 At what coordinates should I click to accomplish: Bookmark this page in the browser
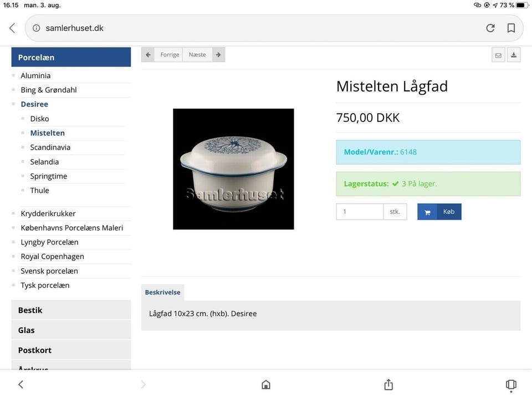coord(511,28)
